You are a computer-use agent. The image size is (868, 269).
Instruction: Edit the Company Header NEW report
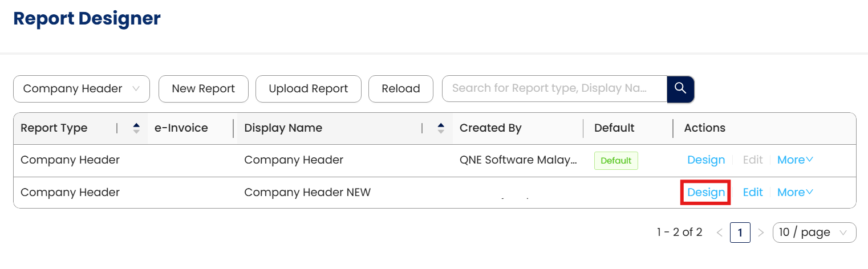tap(753, 193)
